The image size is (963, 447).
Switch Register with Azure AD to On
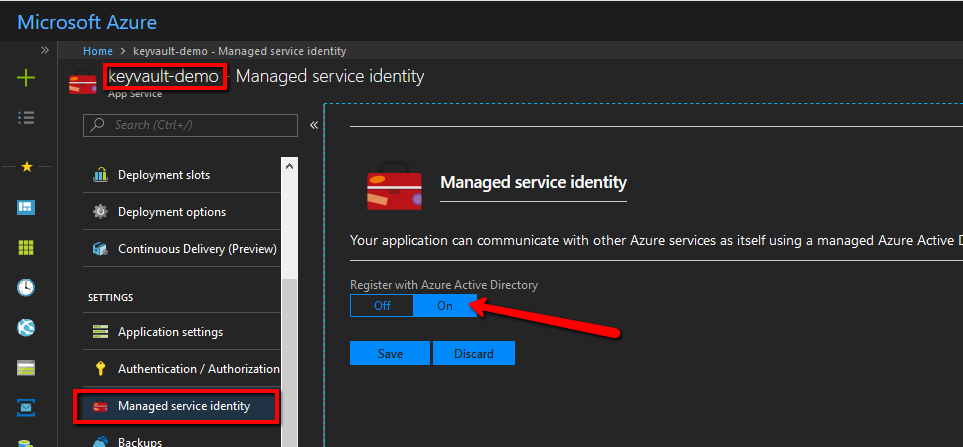coord(445,306)
